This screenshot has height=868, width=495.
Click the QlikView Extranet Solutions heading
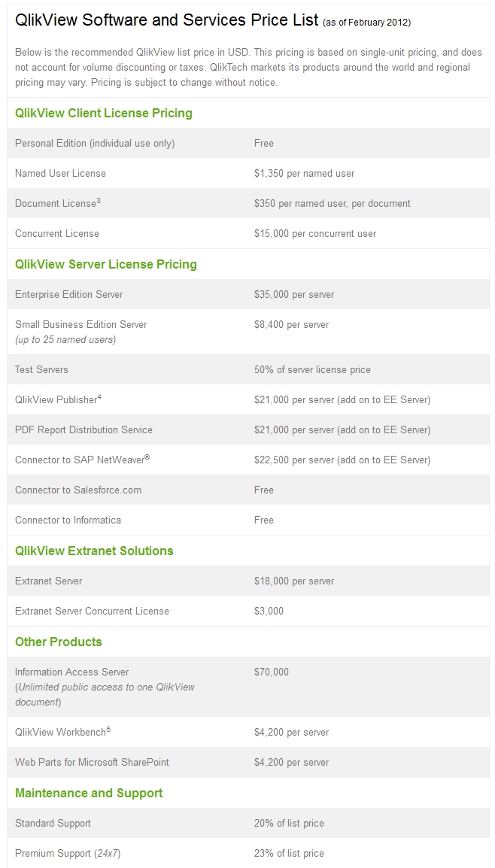pyautogui.click(x=94, y=551)
